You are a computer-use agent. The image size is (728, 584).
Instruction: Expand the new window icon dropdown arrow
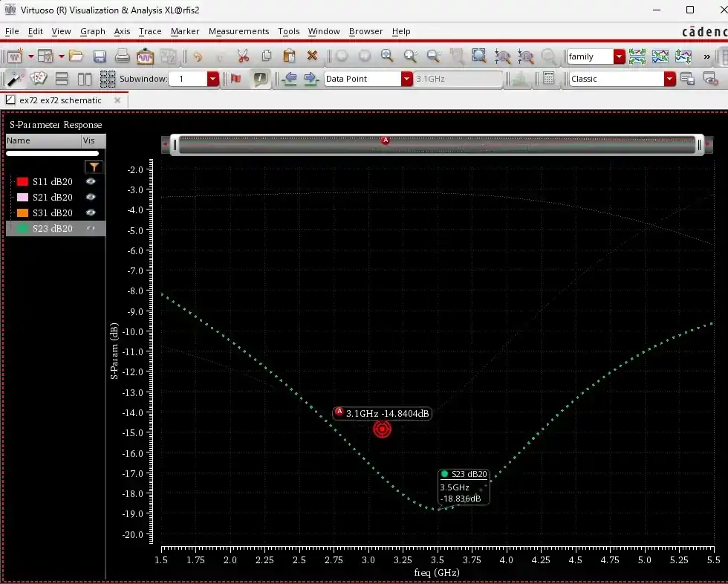pyautogui.click(x=30, y=56)
